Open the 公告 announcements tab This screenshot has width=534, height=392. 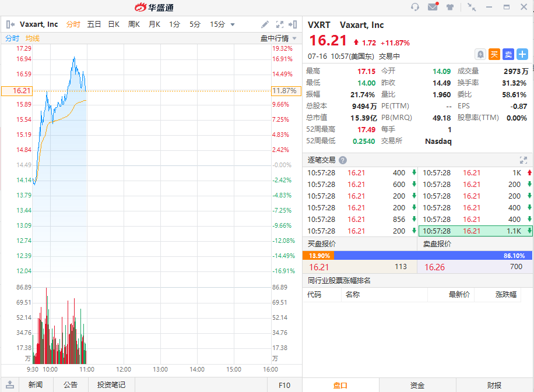[71, 384]
